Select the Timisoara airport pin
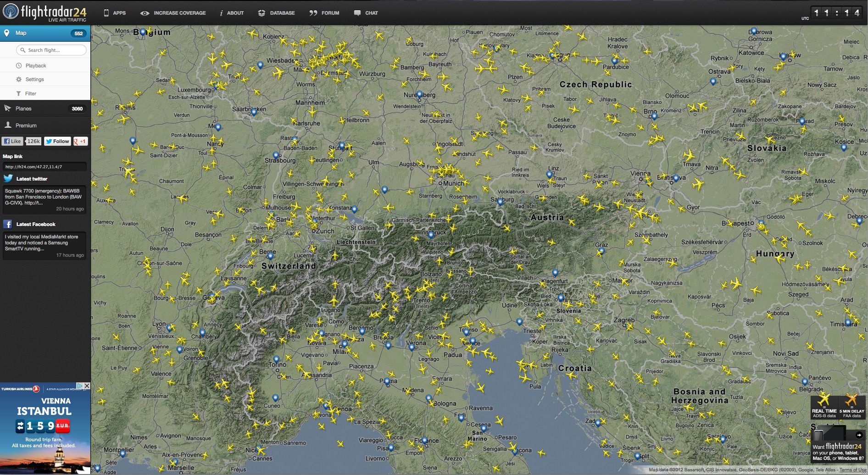Image resolution: width=868 pixels, height=475 pixels. (x=848, y=323)
